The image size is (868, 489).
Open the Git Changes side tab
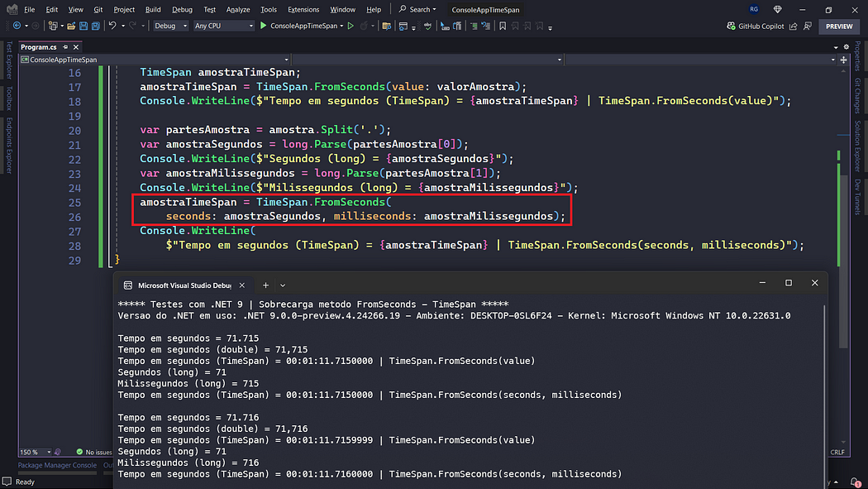click(x=857, y=95)
